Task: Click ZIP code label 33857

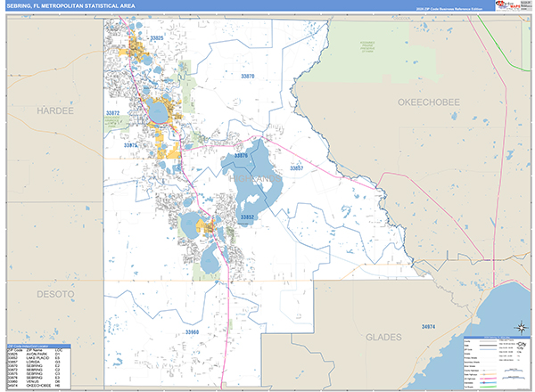Action: tap(297, 168)
